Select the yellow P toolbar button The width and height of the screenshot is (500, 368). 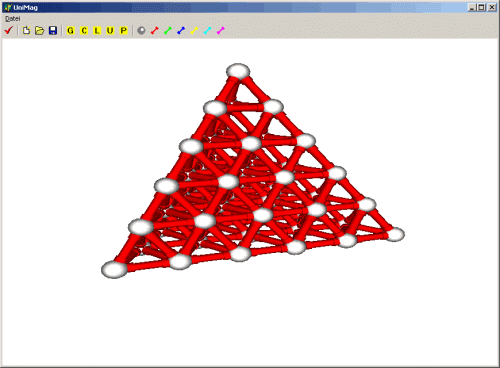coord(123,30)
